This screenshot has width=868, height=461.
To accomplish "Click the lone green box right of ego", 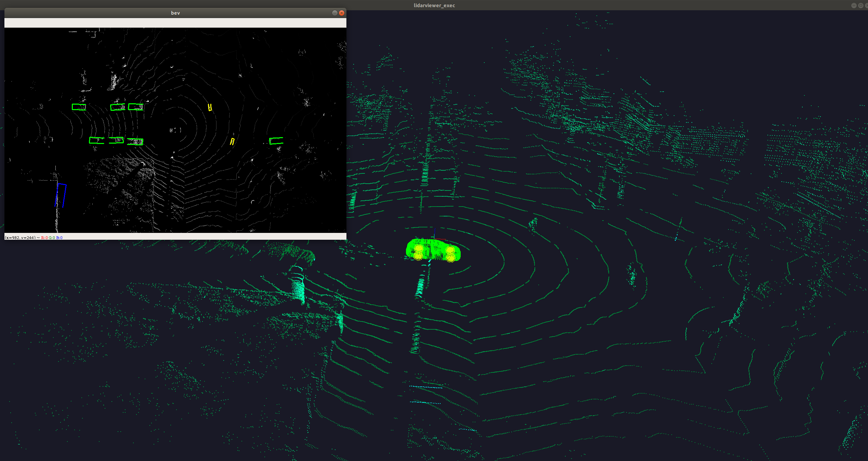I will (276, 141).
